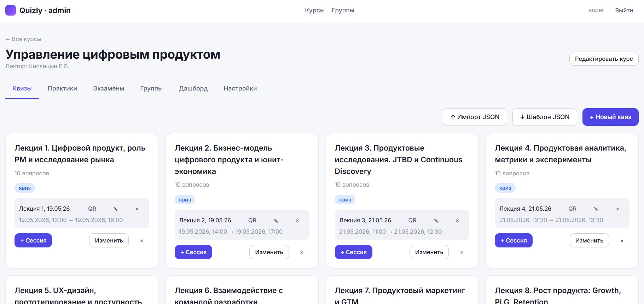Download the Шаблон JSON template
The image size is (644, 304).
click(545, 117)
